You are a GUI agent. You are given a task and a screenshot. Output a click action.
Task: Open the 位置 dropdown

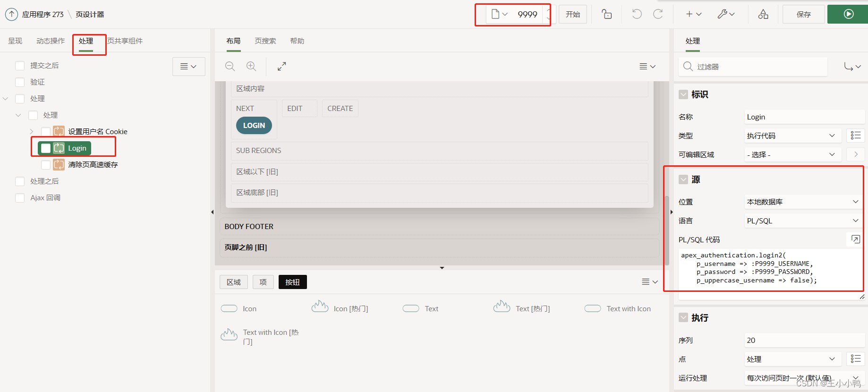tap(804, 202)
